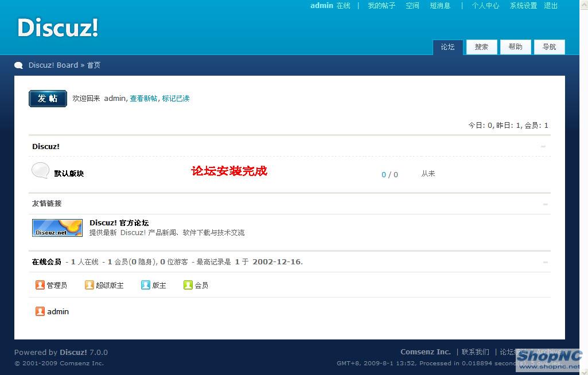The height and width of the screenshot is (375, 588).
Task: Click the Discuz.net banner thumbnail
Action: click(x=57, y=228)
